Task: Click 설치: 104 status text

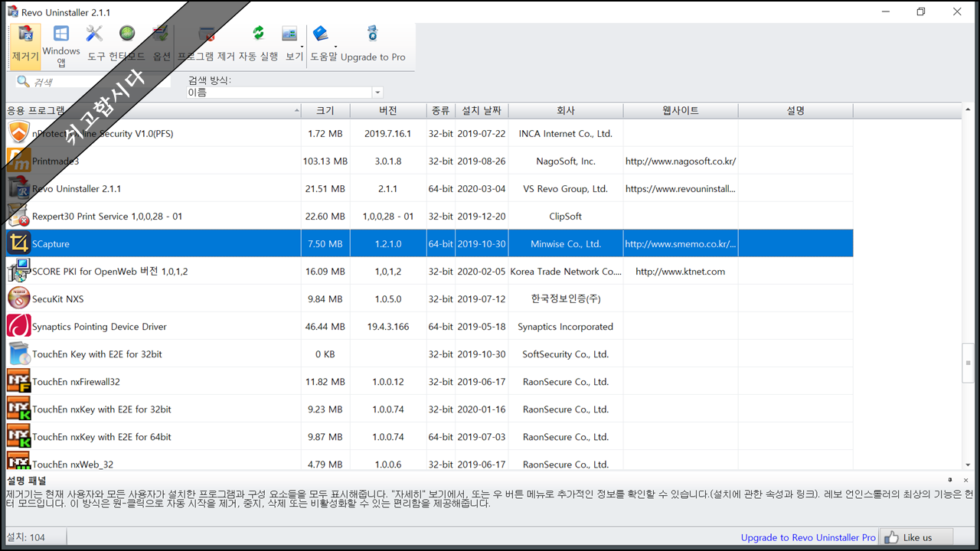Action: 26,538
